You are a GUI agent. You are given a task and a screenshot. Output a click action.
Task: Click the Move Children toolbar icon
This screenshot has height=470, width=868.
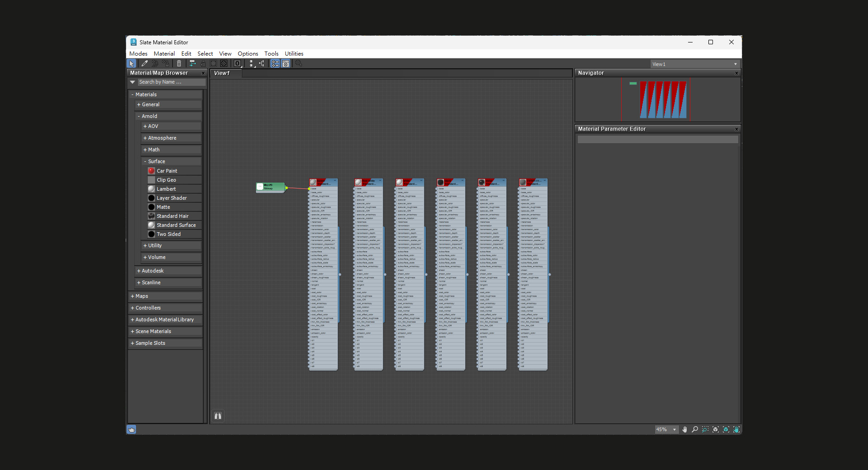192,64
